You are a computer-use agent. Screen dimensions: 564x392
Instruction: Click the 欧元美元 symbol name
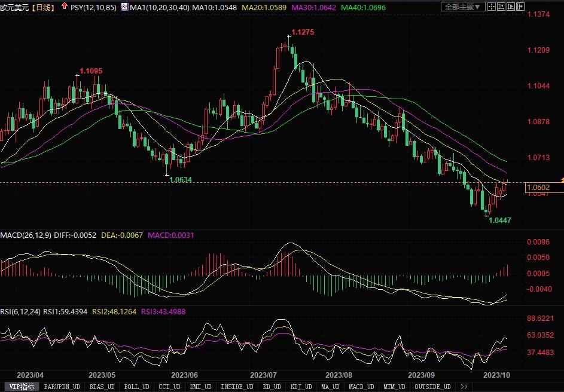15,7
